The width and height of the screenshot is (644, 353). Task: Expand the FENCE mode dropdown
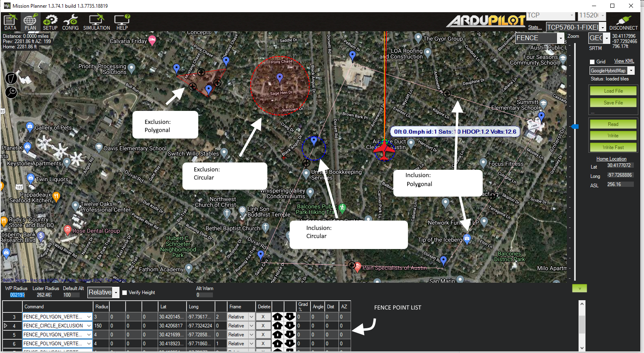[561, 38]
